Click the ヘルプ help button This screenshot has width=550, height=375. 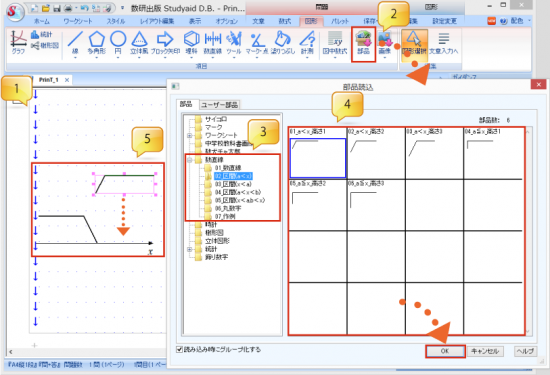click(525, 351)
